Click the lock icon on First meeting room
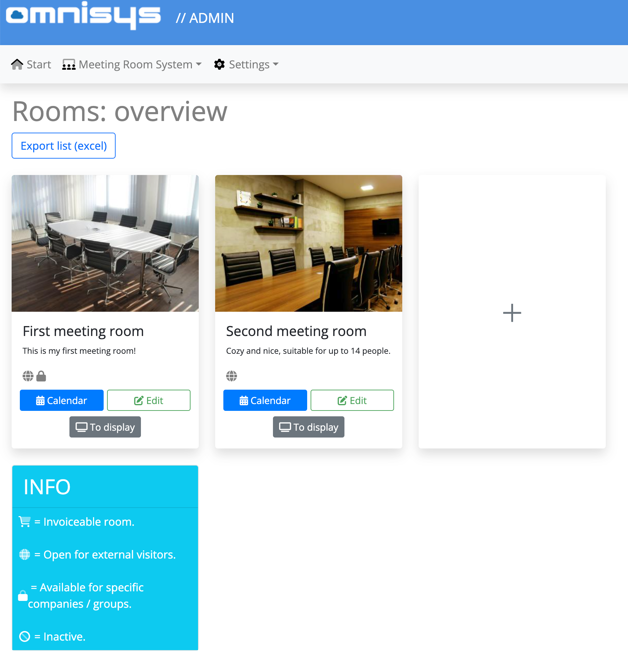The width and height of the screenshot is (628, 672). tap(41, 376)
